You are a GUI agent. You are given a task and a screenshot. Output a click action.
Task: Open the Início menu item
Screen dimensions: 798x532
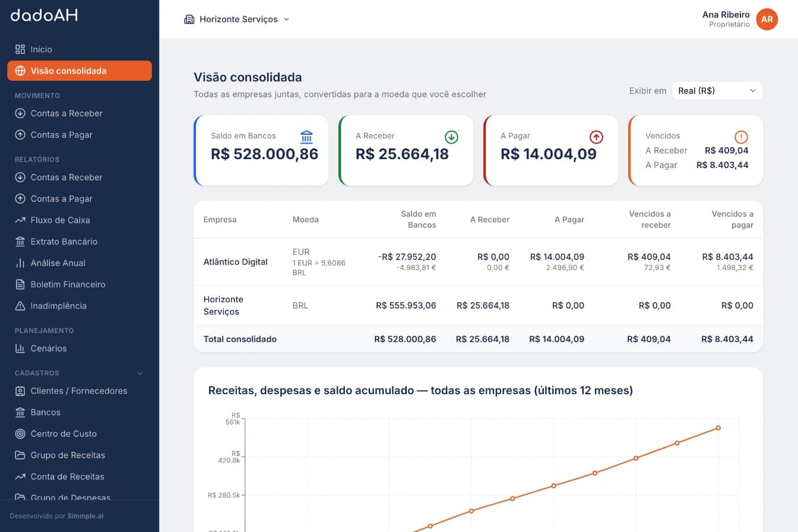(x=80, y=49)
